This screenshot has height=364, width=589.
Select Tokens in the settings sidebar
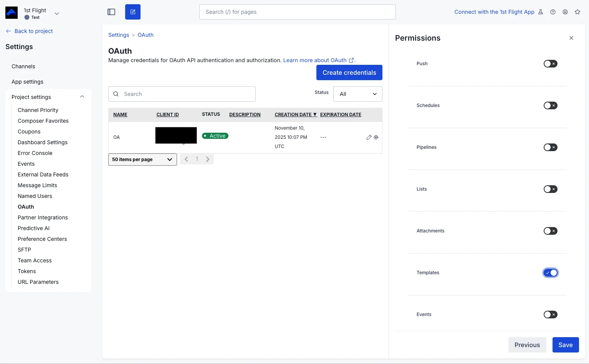coord(26,271)
